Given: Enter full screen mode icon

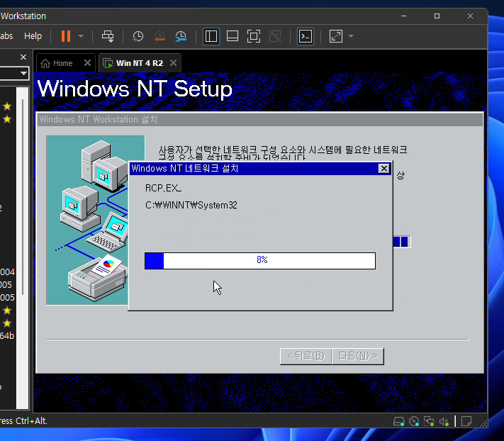Looking at the screenshot, I should click(254, 36).
